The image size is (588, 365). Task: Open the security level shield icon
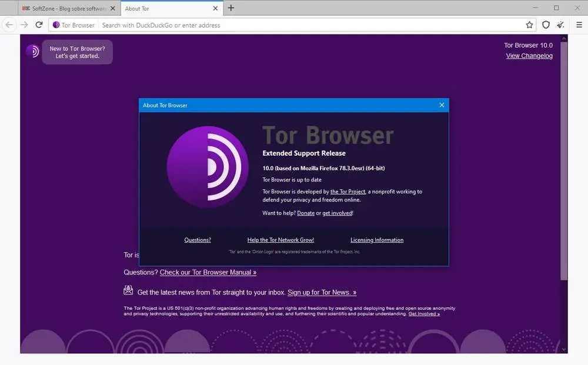(x=546, y=25)
